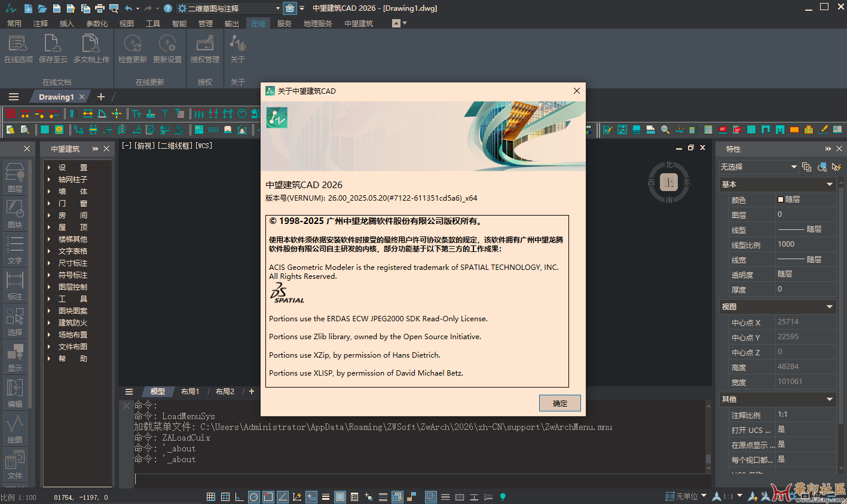Viewport: 847px width, 504px height.
Task: Toggle grid display in status bar
Action: click(x=225, y=497)
